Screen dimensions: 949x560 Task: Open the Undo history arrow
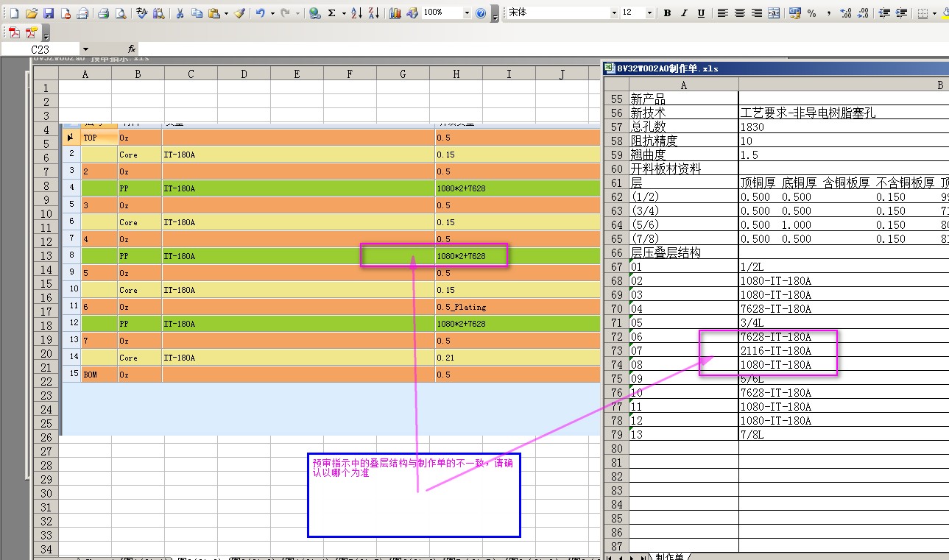tap(272, 13)
